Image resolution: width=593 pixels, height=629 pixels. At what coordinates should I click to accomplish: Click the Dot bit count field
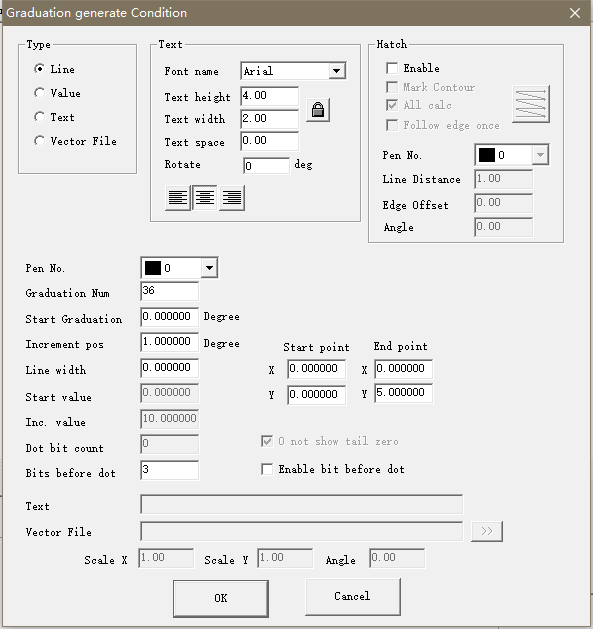click(x=170, y=444)
